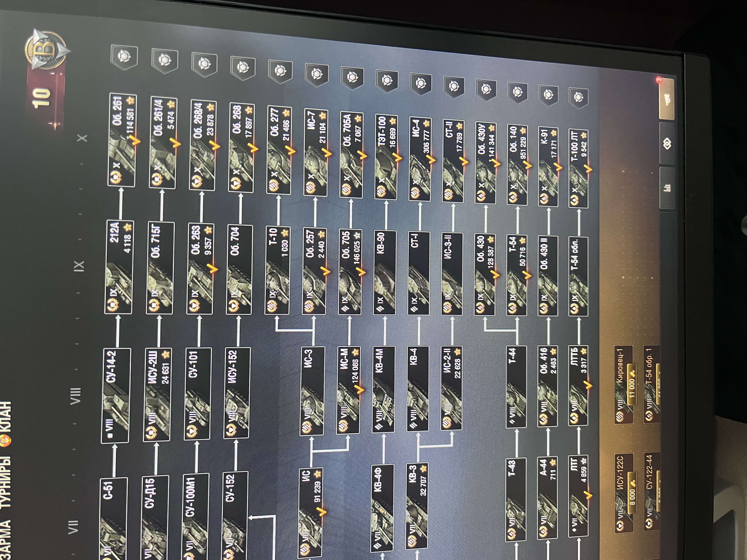Select the Об. 263 tank node
The image size is (747, 560).
(x=200, y=269)
